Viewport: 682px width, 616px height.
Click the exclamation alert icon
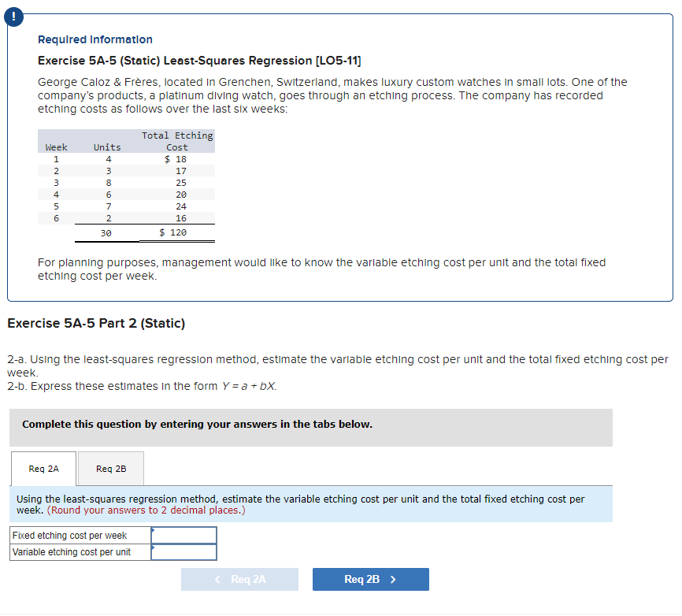[14, 17]
